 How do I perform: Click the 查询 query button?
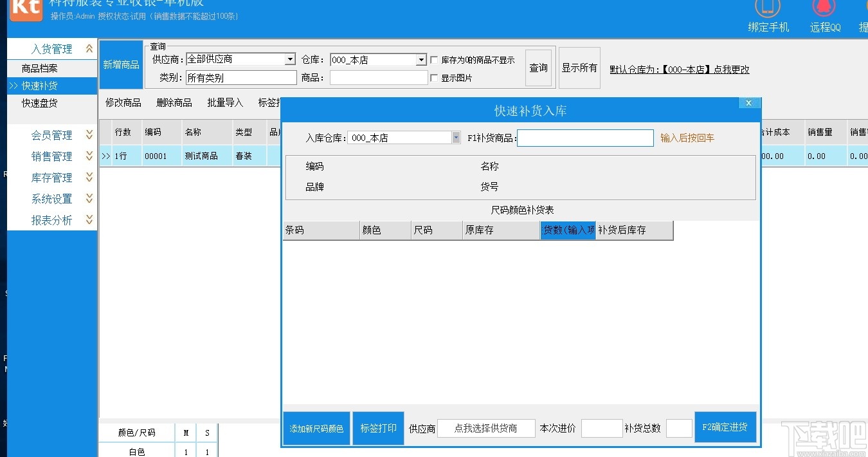pos(538,67)
